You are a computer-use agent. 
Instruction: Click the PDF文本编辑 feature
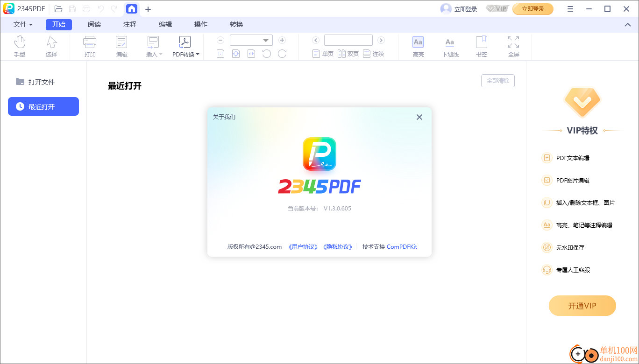[x=566, y=158]
